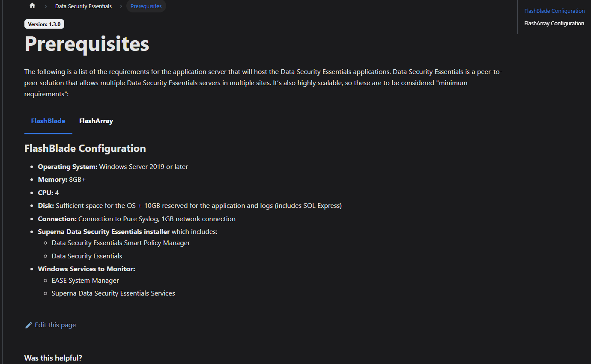Click the pencil icon beside Edit this page
This screenshot has width=591, height=364.
29,325
